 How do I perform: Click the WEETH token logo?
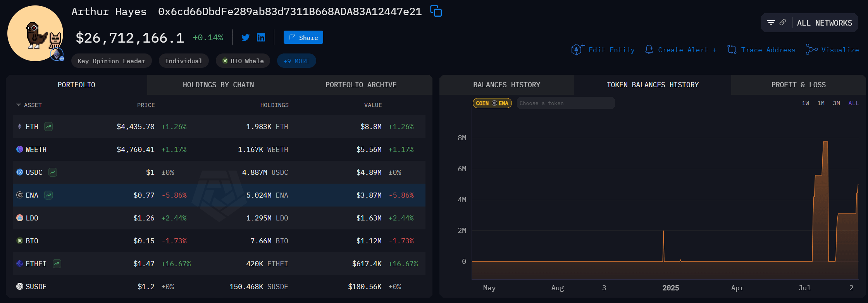tap(20, 150)
